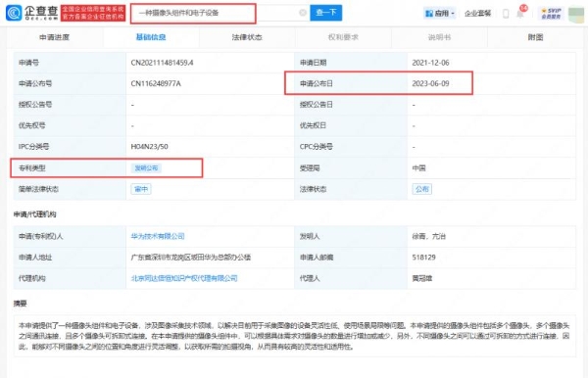The image size is (588, 378).
Task: Click the 受理局 label cell
Action: 351,167
